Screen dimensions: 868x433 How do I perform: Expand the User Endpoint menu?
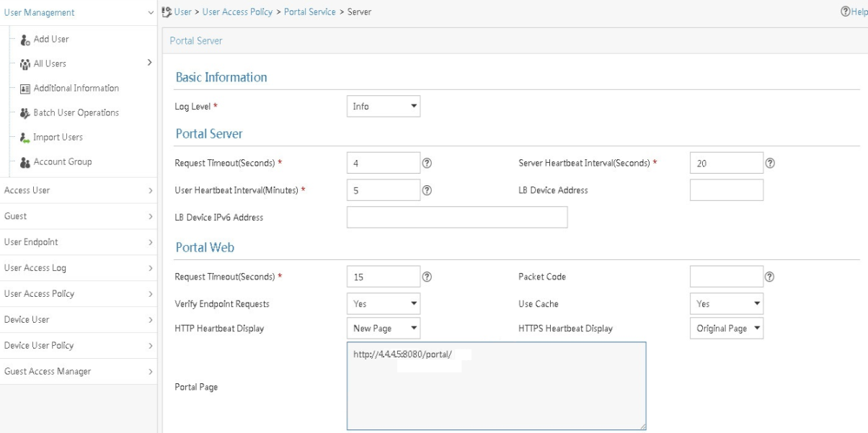pyautogui.click(x=150, y=242)
